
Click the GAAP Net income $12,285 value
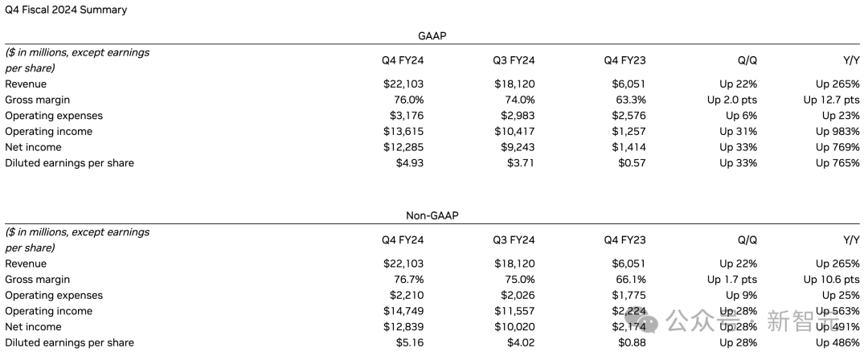403,147
